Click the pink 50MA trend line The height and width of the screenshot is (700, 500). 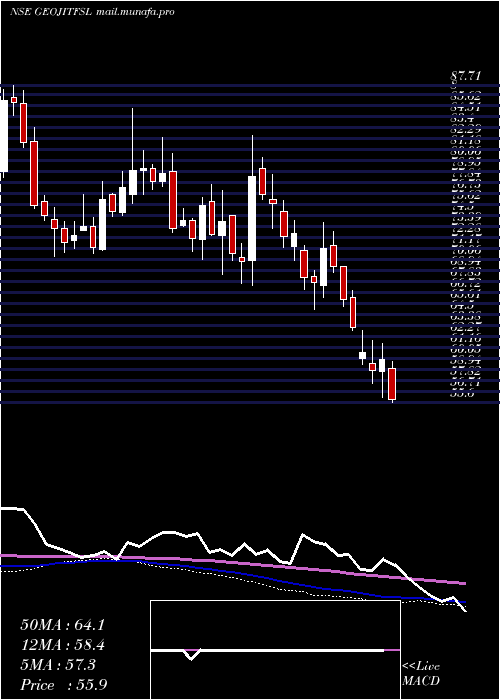[232, 562]
